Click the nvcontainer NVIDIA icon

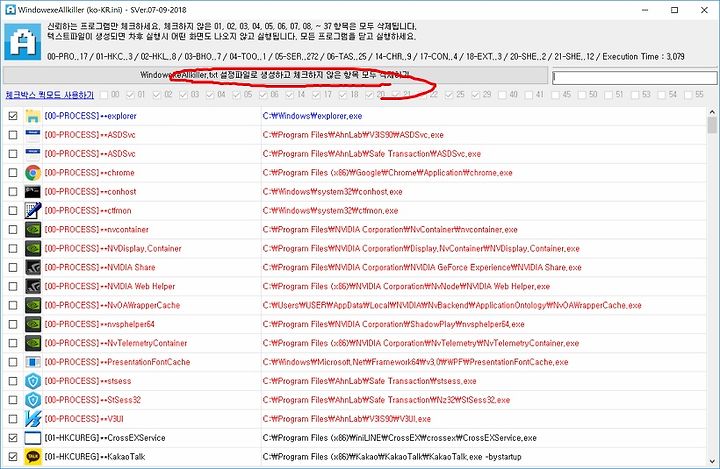[33, 229]
